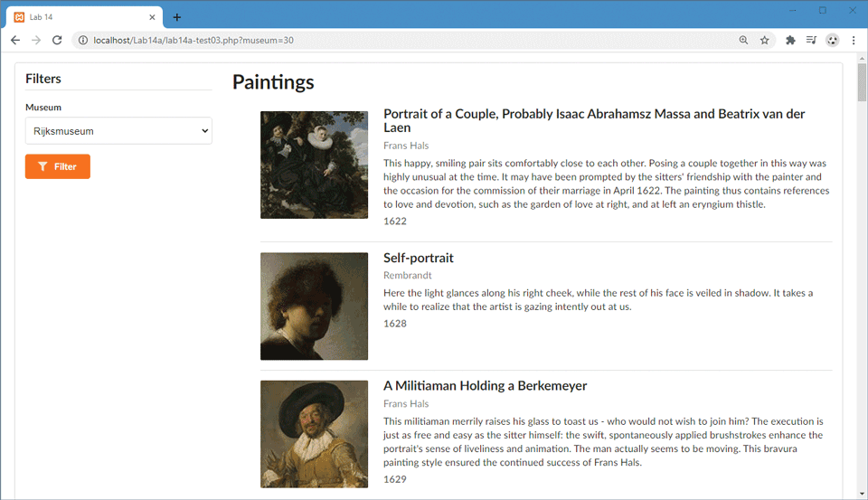Screen dimensions: 868x500
Task: Open the Self-portrait painting title
Action: pos(418,258)
